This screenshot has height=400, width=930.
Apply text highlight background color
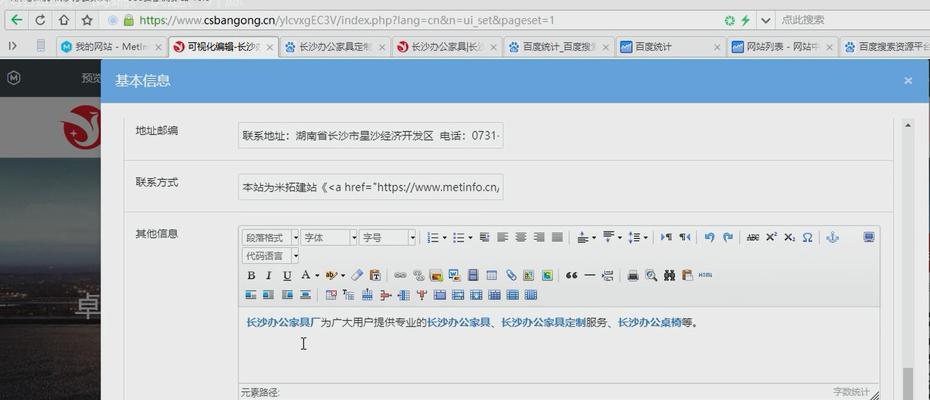[331, 275]
